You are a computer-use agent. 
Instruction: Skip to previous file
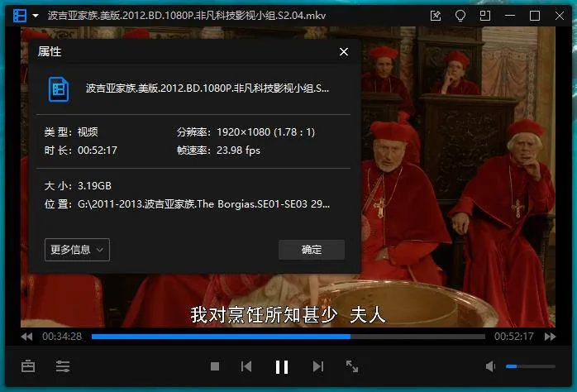pyautogui.click(x=246, y=366)
